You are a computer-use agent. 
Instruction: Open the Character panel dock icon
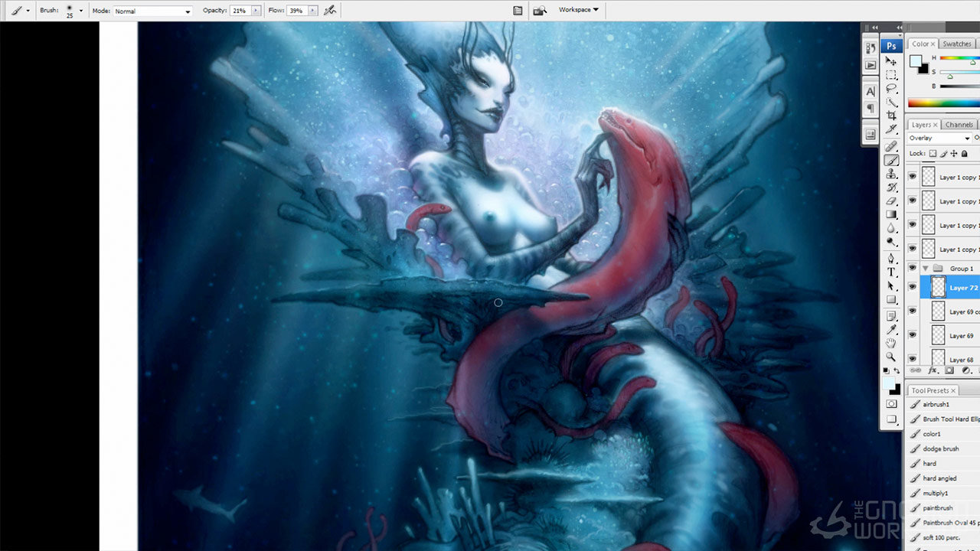click(871, 91)
